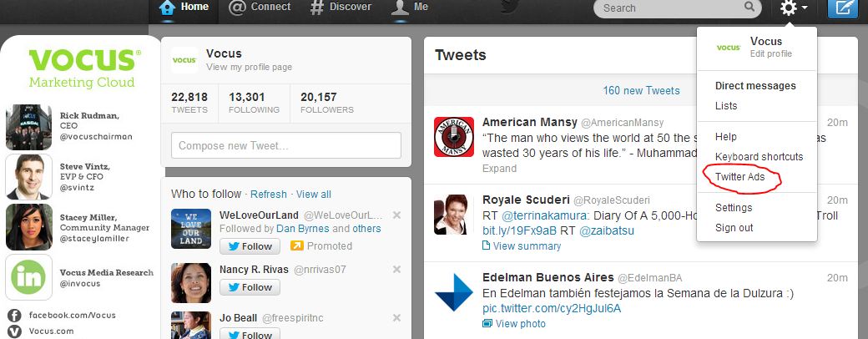Follow Nancy R. Rivas
Screen dimensions: 868x339
click(250, 287)
